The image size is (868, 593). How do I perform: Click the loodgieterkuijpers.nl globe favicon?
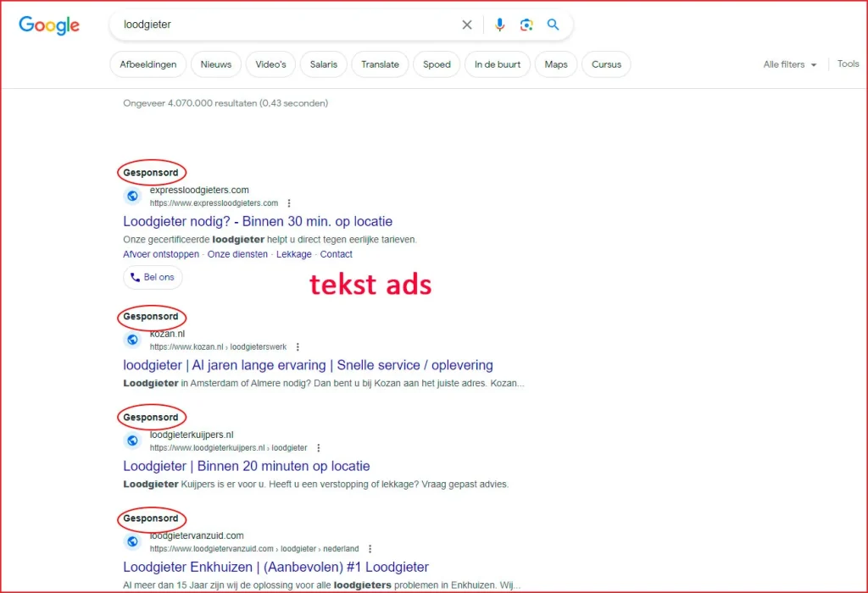pyautogui.click(x=132, y=441)
